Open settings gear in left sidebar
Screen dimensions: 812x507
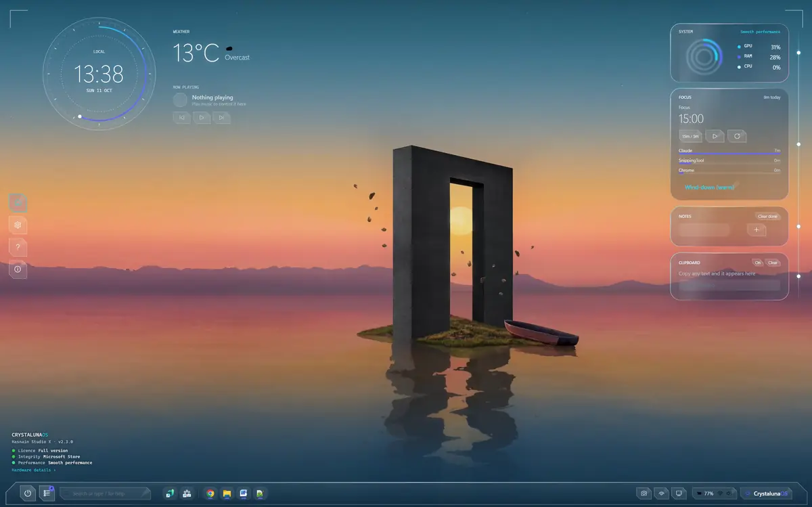click(18, 224)
